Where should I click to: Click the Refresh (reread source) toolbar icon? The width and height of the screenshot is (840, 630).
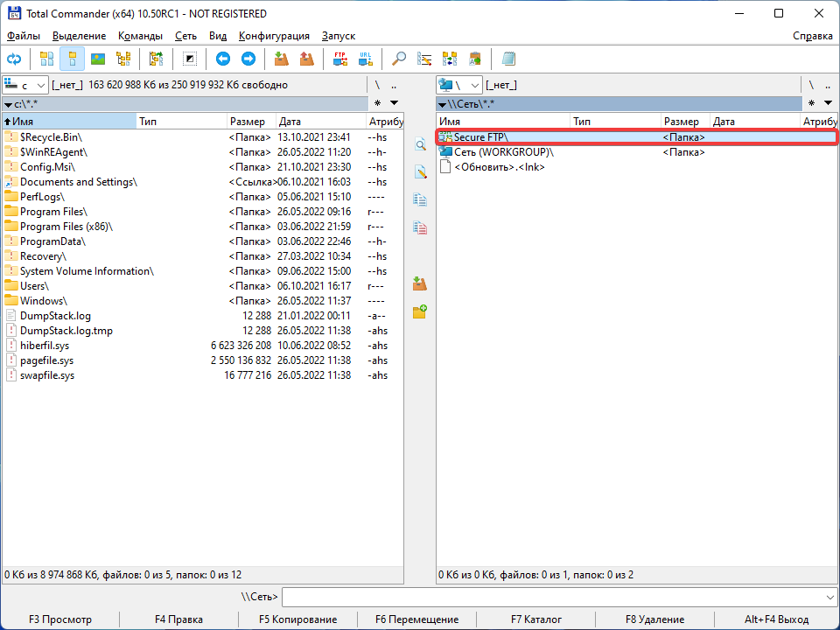14,59
